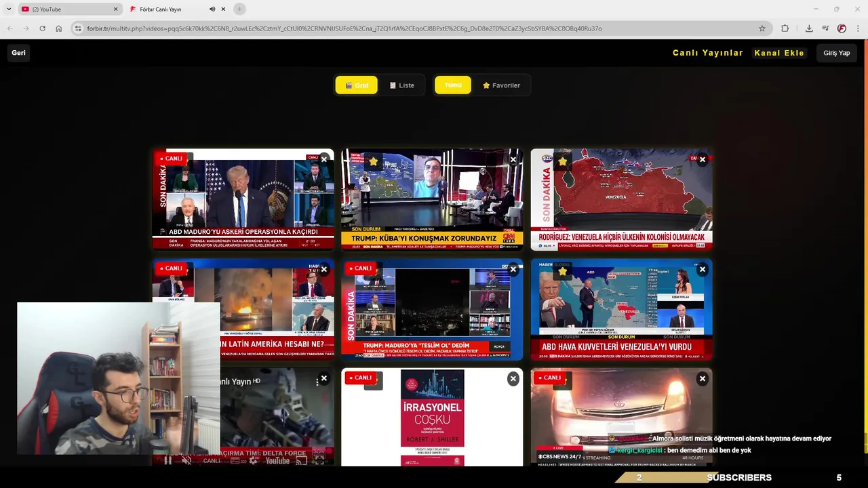Image resolution: width=868 pixels, height=488 pixels.
Task: Toggle favorite star on ABD Hava Kuvvetleri stream
Action: click(x=562, y=271)
